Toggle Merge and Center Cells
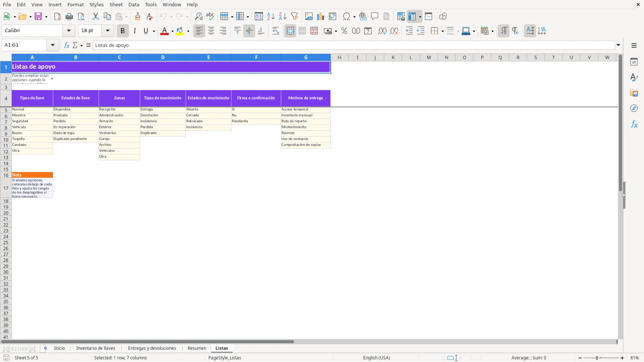644x362 pixels. (290, 31)
